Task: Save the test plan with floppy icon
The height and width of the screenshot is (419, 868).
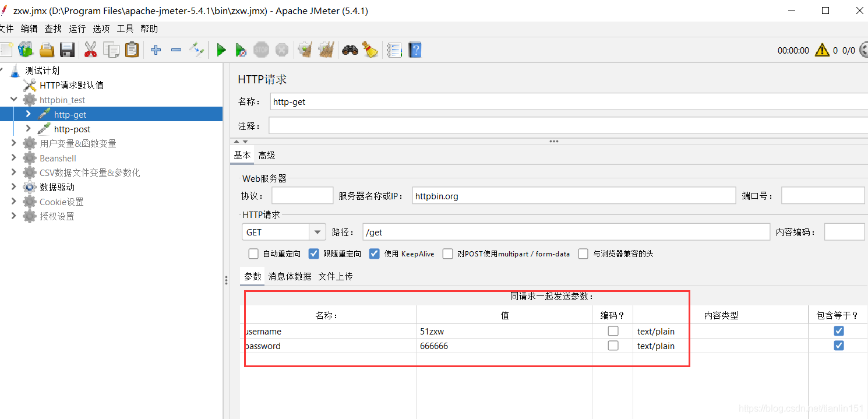Action: [x=68, y=50]
